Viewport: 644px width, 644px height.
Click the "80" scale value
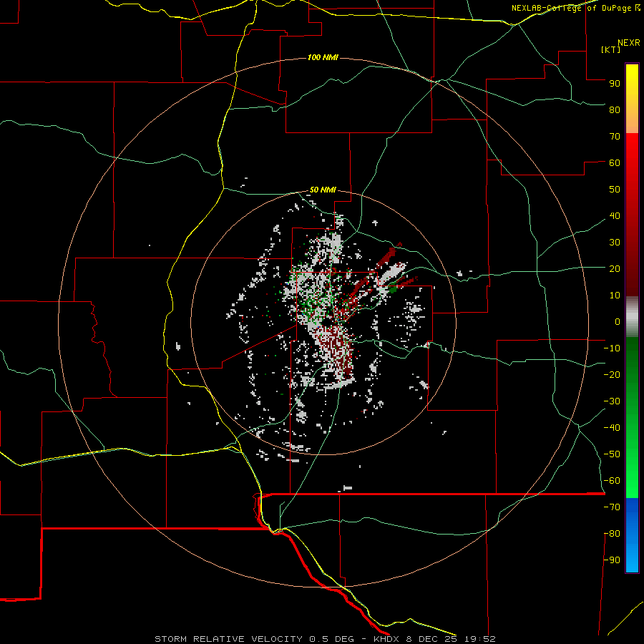615,110
